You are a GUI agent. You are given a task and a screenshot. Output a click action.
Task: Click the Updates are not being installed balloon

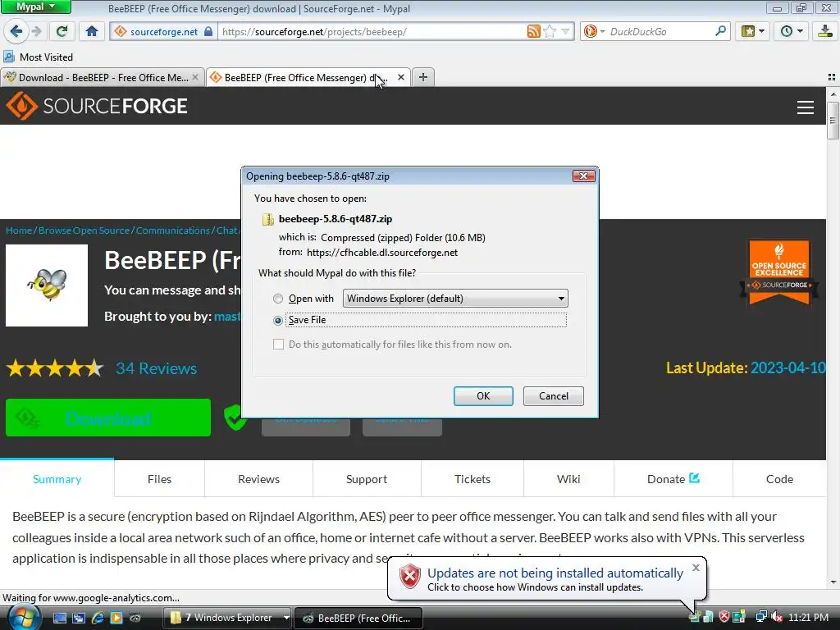(547, 579)
